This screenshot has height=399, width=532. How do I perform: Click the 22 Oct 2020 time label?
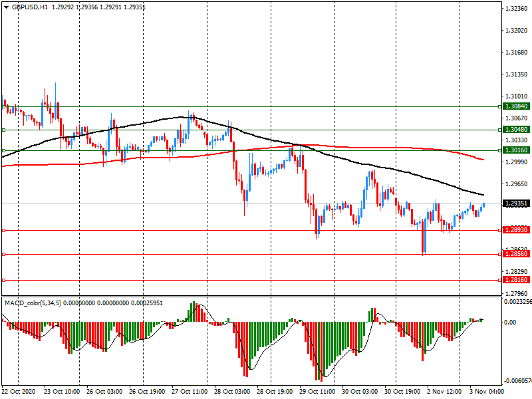click(x=19, y=392)
